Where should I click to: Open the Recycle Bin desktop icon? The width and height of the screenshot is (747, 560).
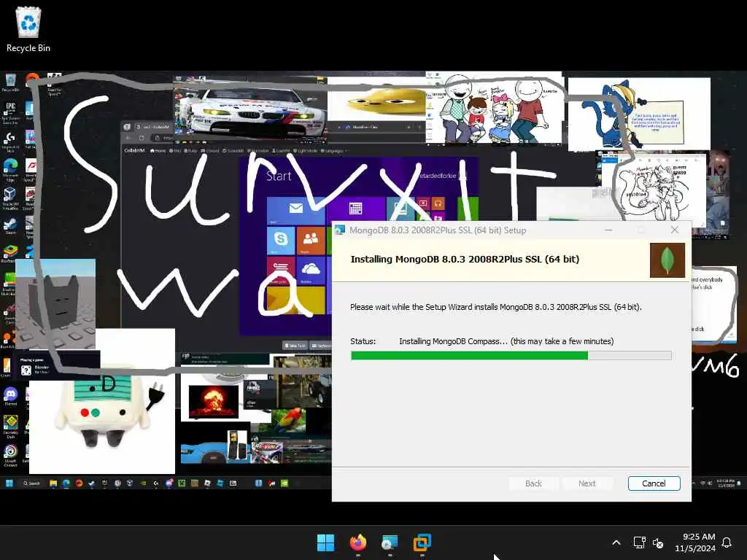coord(28,29)
